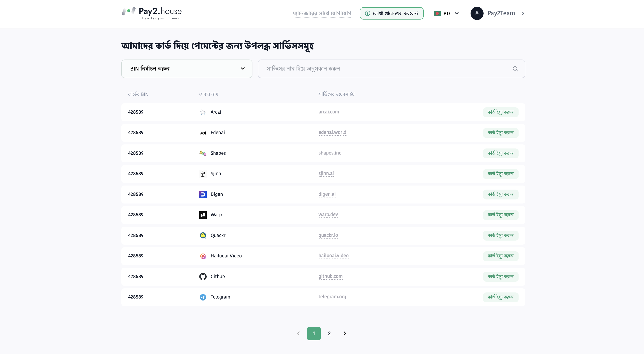Expand the Pay2Team account chevron
The image size is (644, 354).
[x=523, y=13]
